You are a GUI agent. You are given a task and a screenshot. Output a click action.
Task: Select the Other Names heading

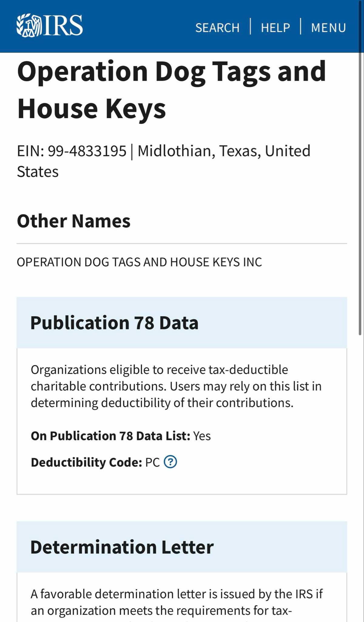(74, 221)
